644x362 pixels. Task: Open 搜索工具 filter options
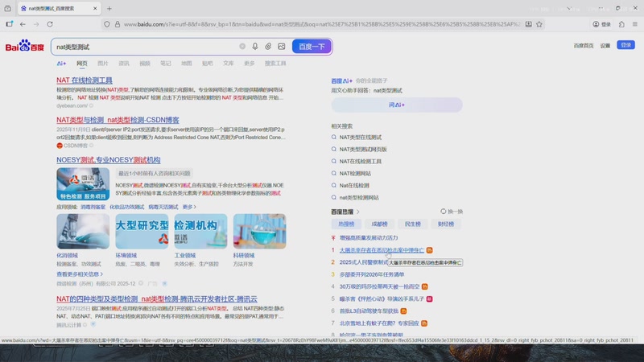275,64
